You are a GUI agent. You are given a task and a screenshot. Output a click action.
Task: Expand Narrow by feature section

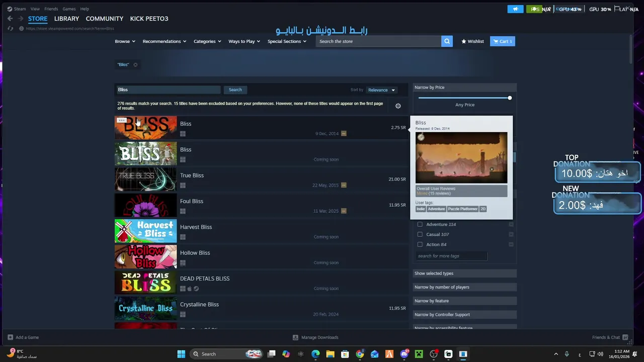click(x=465, y=301)
